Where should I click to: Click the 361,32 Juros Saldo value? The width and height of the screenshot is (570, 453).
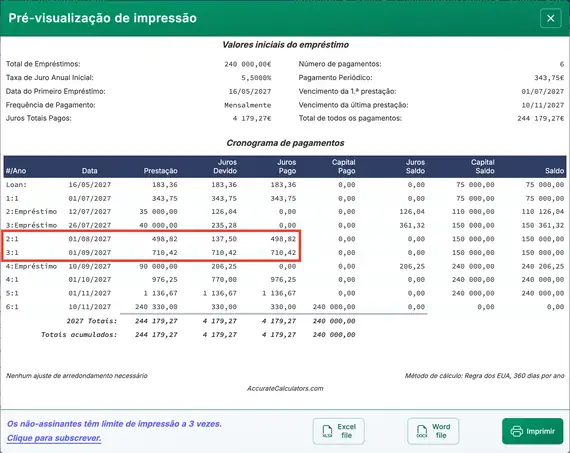coord(412,225)
